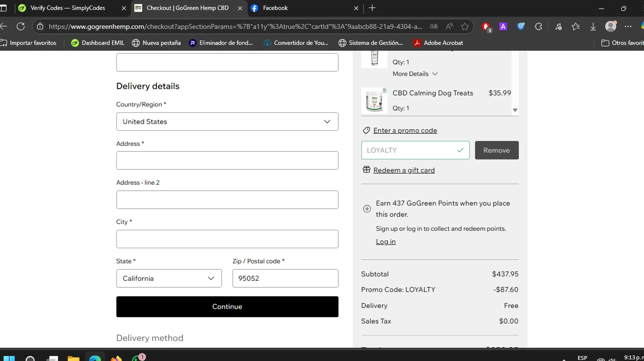Open red extension with badge

tap(486, 27)
